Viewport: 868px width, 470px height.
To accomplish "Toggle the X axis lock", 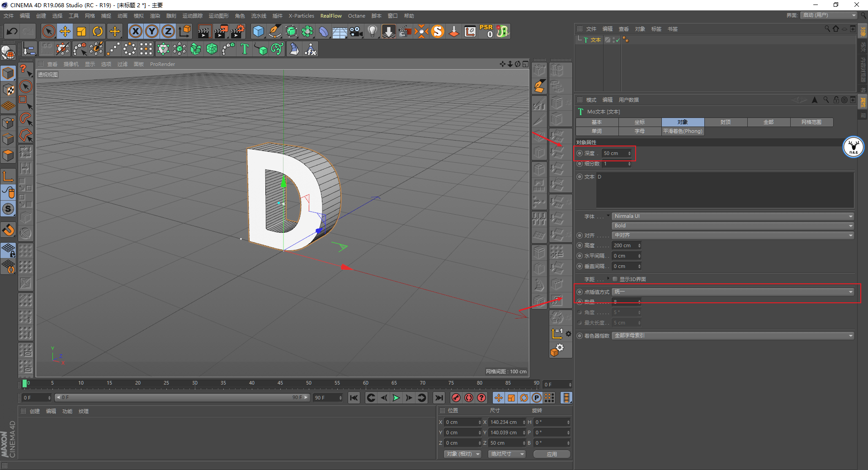I will tap(136, 31).
